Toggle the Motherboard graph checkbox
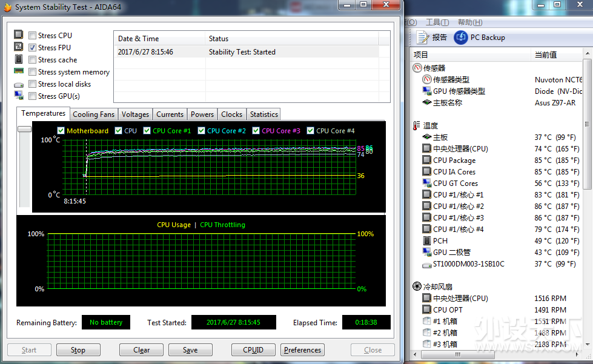Image resolution: width=593 pixels, height=364 pixels. [61, 131]
